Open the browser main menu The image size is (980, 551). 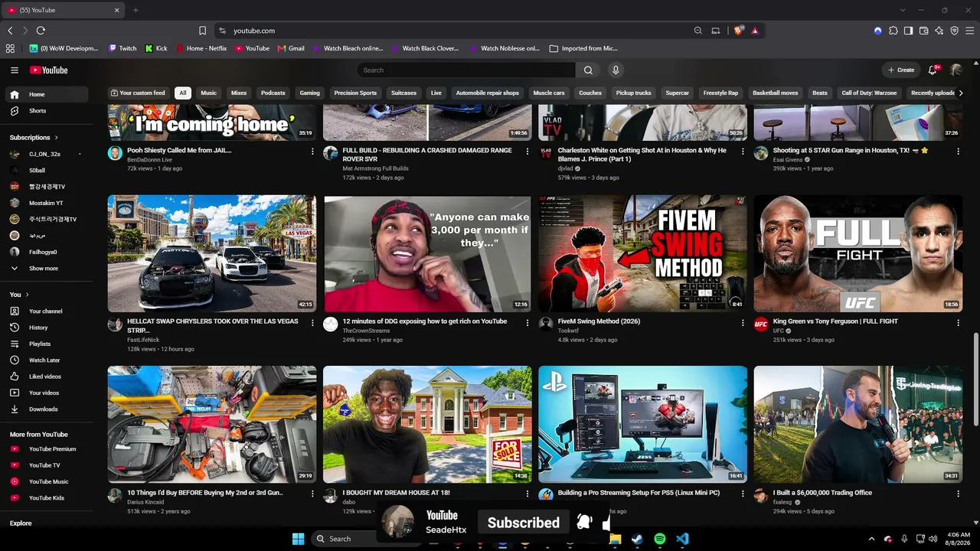(x=969, y=31)
